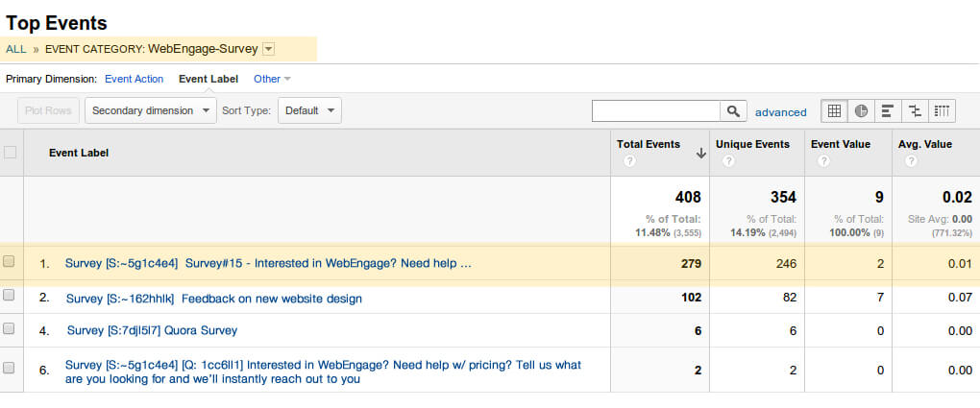The height and width of the screenshot is (408, 980).
Task: Click the help icon under Total Events
Action: click(629, 161)
